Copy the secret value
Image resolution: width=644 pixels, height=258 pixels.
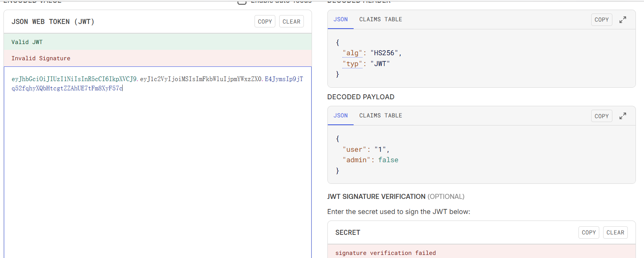pos(588,233)
